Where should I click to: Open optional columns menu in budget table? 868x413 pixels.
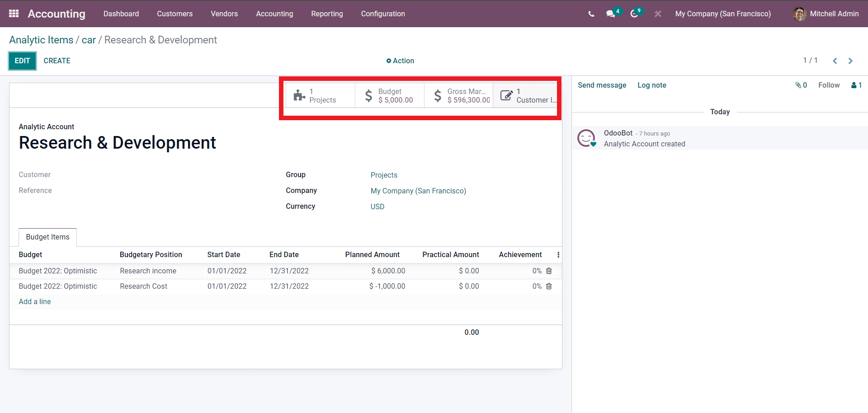[558, 255]
